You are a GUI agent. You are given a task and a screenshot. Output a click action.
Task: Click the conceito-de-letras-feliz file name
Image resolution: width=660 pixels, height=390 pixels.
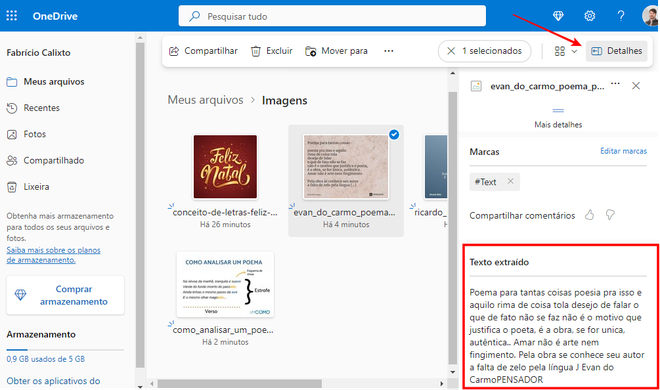225,212
